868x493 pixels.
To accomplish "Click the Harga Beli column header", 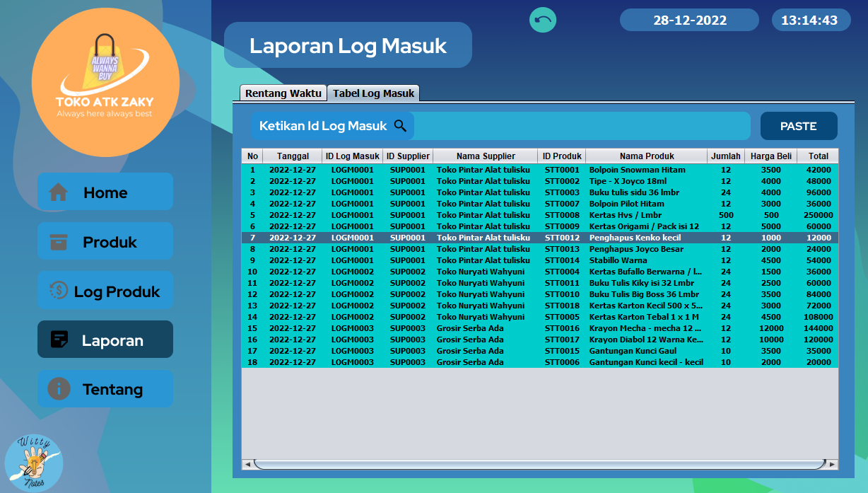I will (x=770, y=156).
